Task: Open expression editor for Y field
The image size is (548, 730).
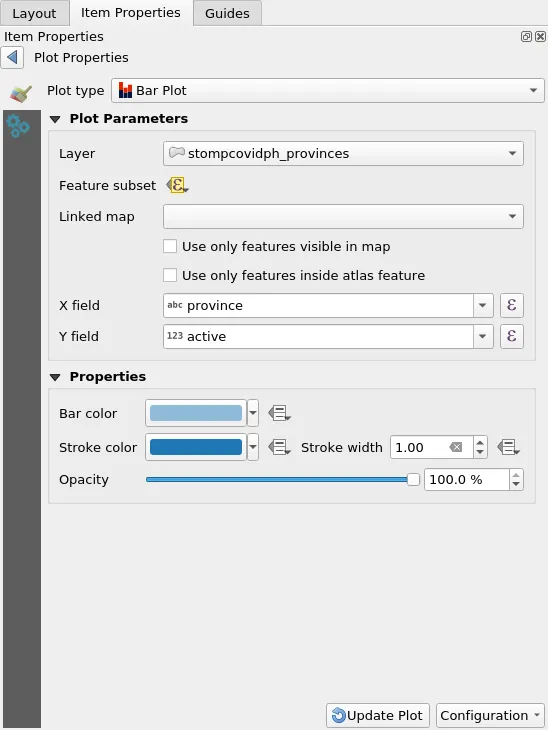Action: [x=511, y=336]
